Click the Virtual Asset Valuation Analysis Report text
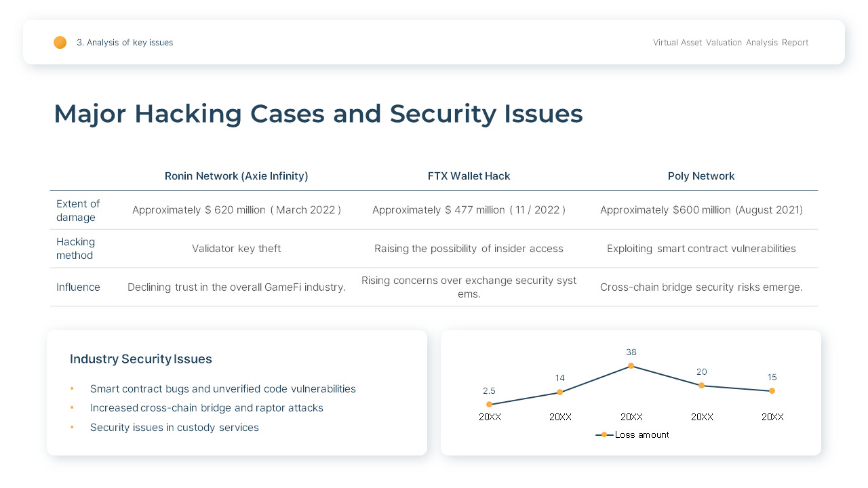868x488 pixels. pyautogui.click(x=730, y=43)
